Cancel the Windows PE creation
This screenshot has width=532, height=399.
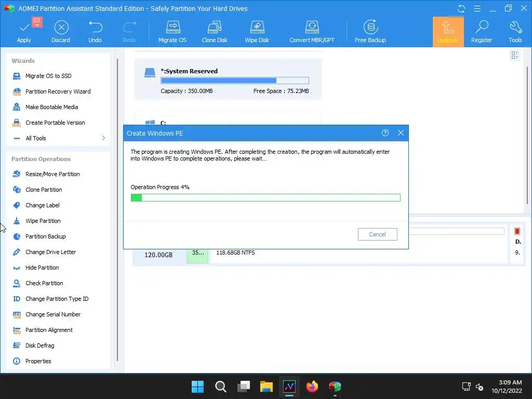(x=377, y=234)
